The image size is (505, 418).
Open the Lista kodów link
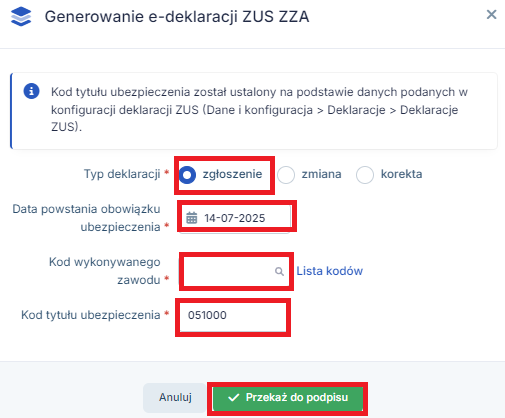(x=329, y=271)
